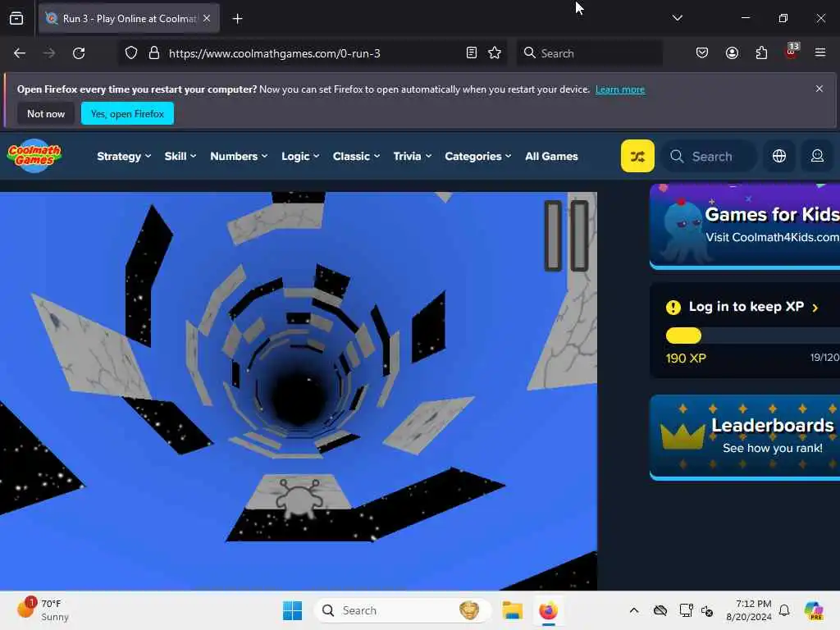Expand the Categories menu
The image size is (840, 630).
[x=478, y=156]
